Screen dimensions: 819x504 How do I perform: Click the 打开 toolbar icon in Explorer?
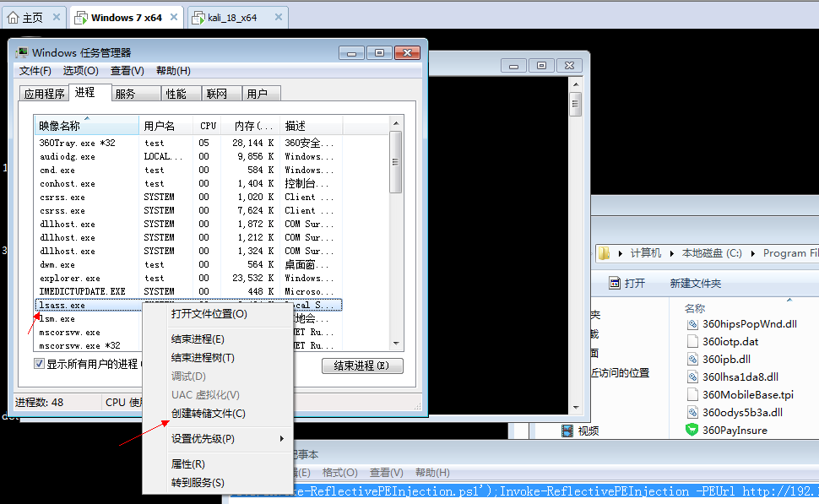click(614, 283)
